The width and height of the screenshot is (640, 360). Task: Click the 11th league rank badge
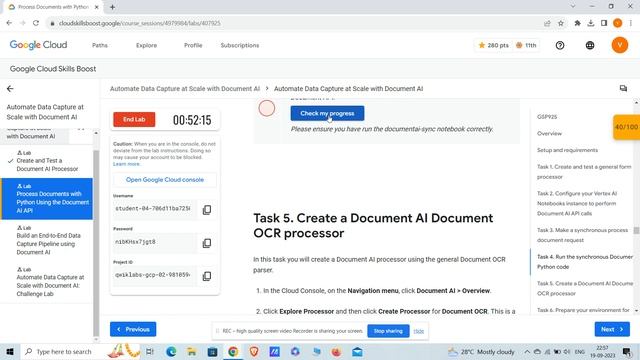(x=526, y=45)
